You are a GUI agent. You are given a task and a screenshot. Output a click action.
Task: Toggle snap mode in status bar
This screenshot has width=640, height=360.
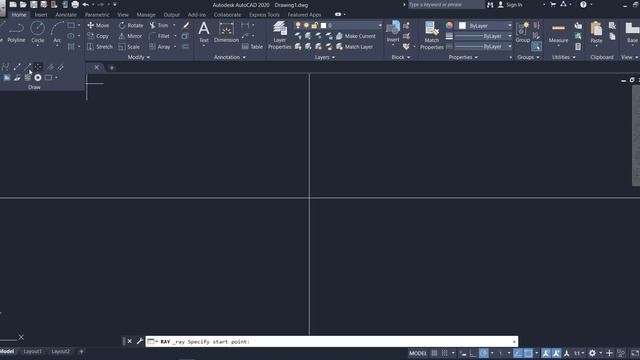(444, 353)
